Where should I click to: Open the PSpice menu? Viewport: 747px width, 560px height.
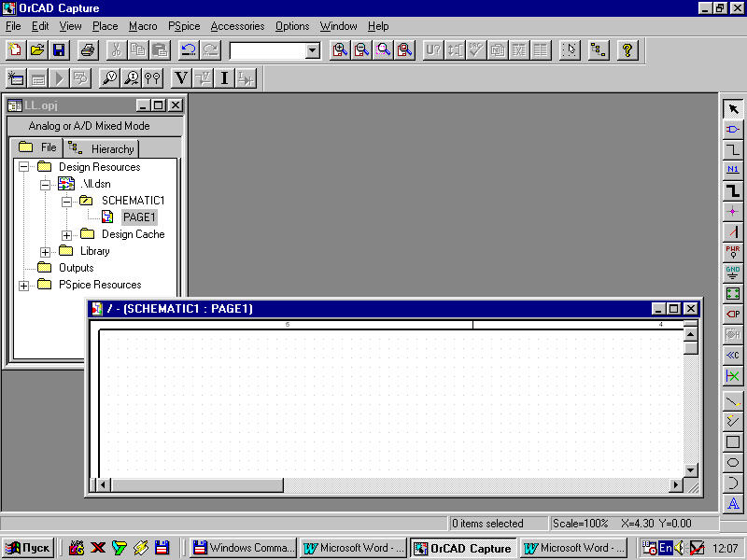click(184, 26)
